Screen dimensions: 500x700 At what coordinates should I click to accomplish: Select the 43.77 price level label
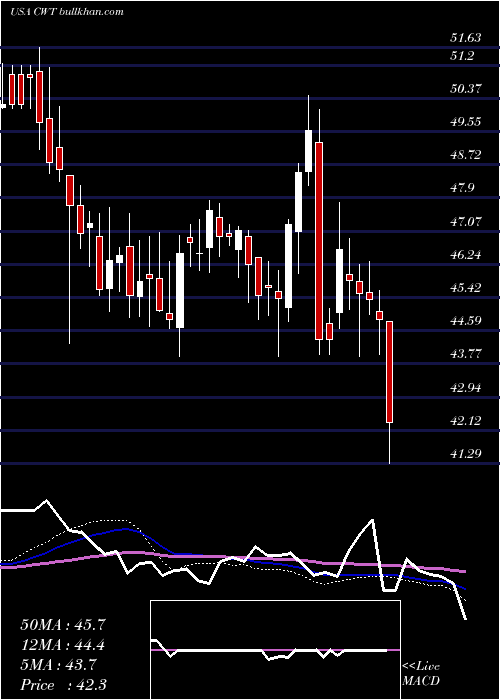[x=466, y=354]
